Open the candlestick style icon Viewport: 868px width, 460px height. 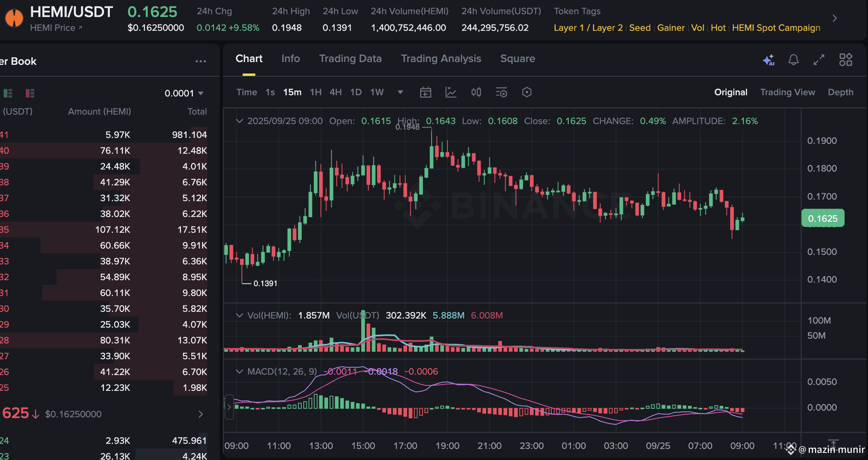(x=476, y=92)
